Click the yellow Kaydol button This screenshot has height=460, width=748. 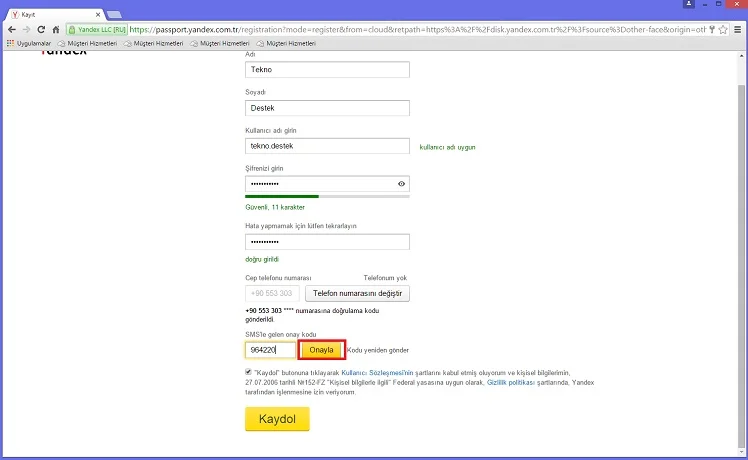coord(277,419)
